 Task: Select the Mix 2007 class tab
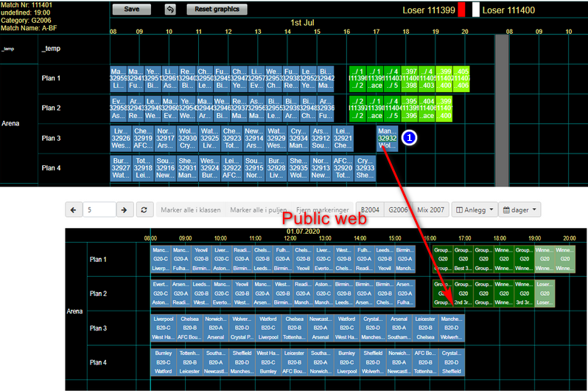click(x=430, y=210)
